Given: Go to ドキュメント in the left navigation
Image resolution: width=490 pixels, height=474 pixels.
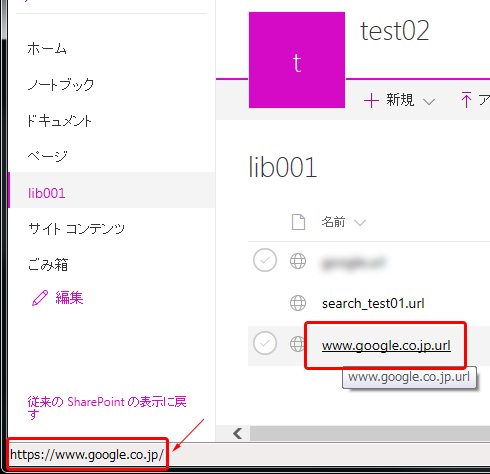Looking at the screenshot, I should pyautogui.click(x=59, y=121).
